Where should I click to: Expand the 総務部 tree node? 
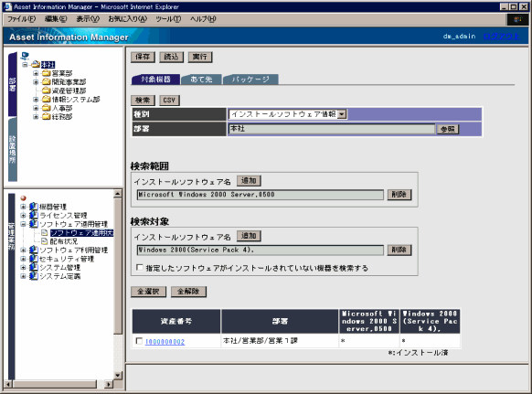[x=36, y=117]
